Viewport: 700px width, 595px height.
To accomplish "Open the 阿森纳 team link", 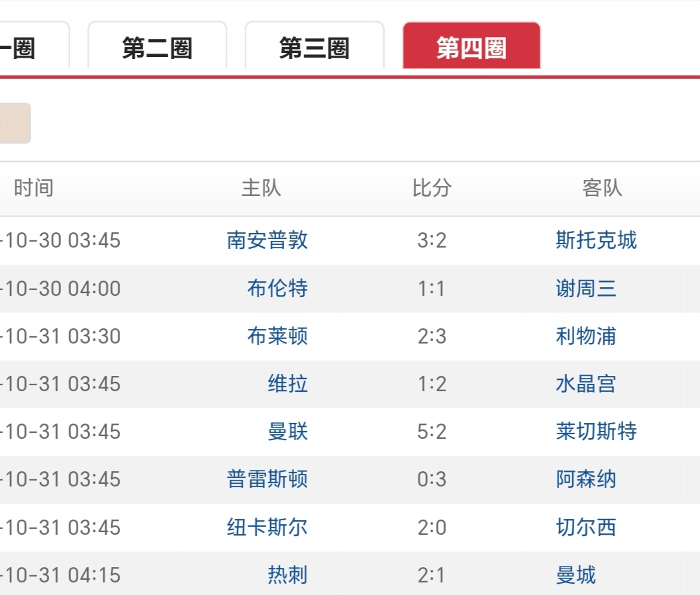I will point(586,479).
